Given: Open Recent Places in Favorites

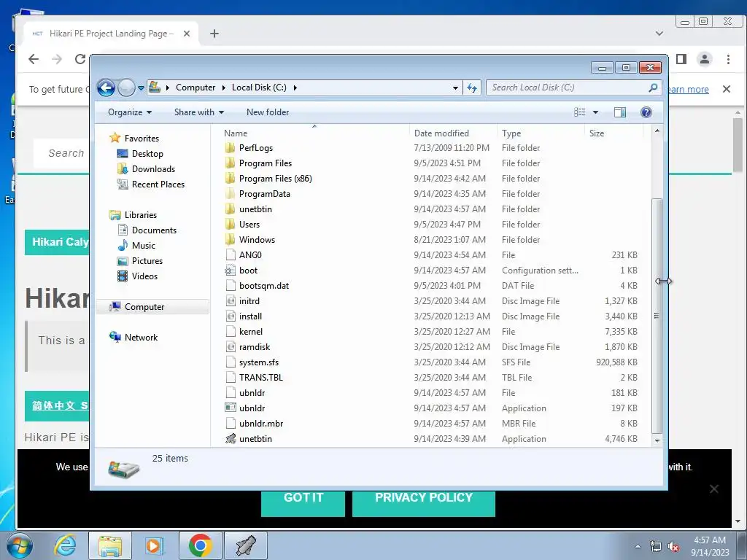Looking at the screenshot, I should [158, 184].
